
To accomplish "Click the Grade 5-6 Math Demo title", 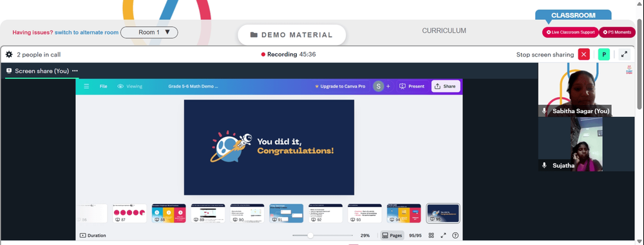I will (x=193, y=86).
